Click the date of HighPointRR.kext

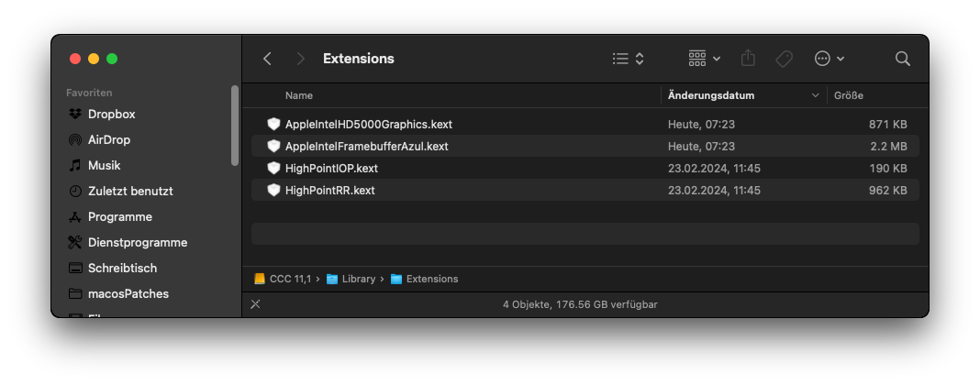tap(714, 190)
